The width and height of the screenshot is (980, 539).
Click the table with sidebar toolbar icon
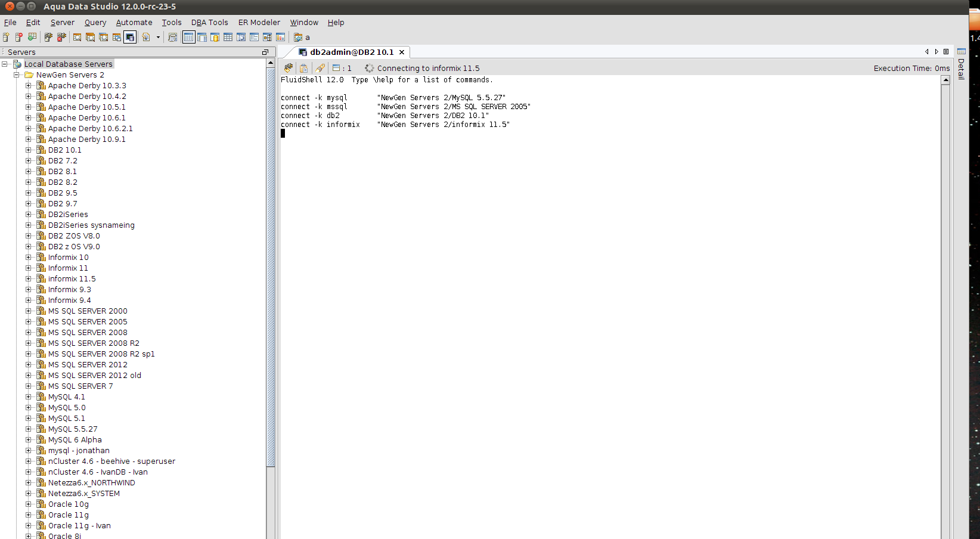tap(202, 37)
